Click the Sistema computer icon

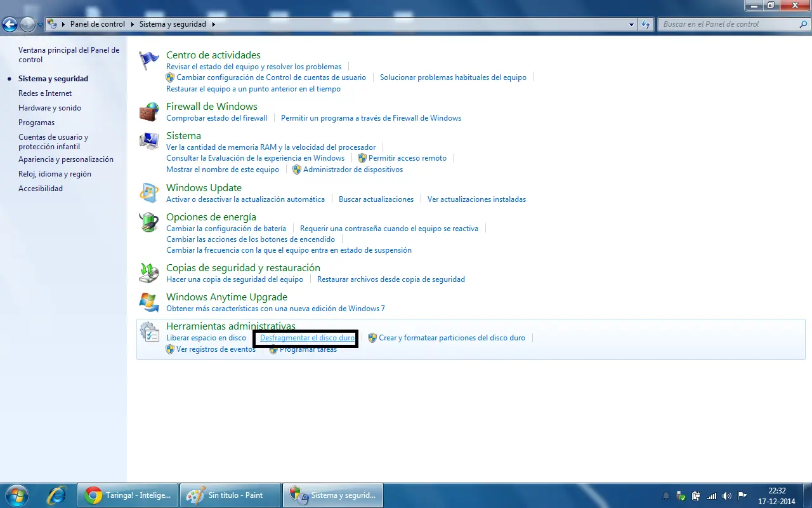(149, 141)
